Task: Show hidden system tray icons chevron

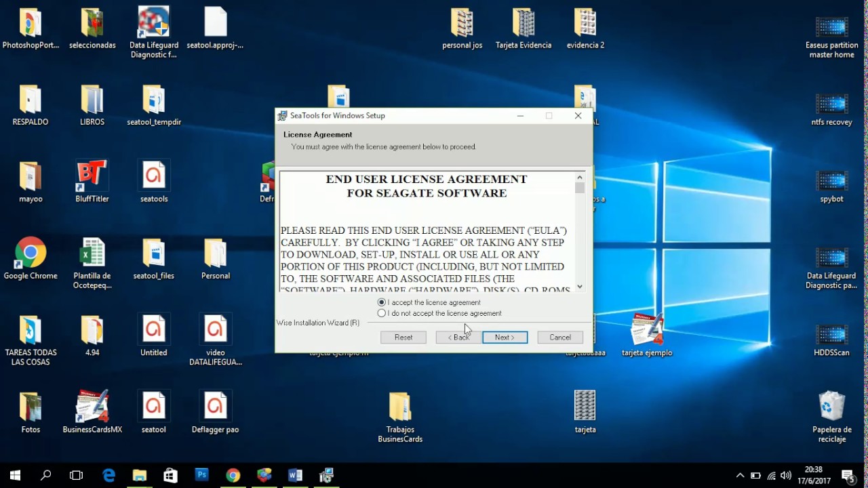Action: [x=740, y=475]
